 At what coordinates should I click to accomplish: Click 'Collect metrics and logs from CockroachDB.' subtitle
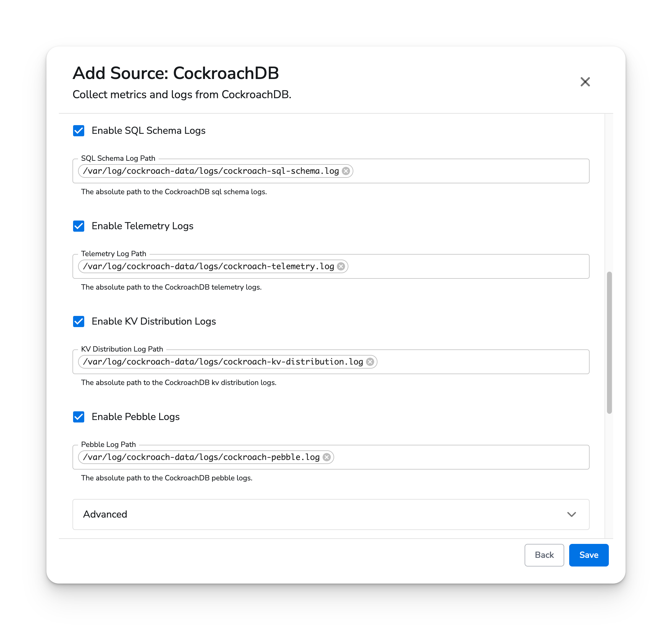point(182,94)
